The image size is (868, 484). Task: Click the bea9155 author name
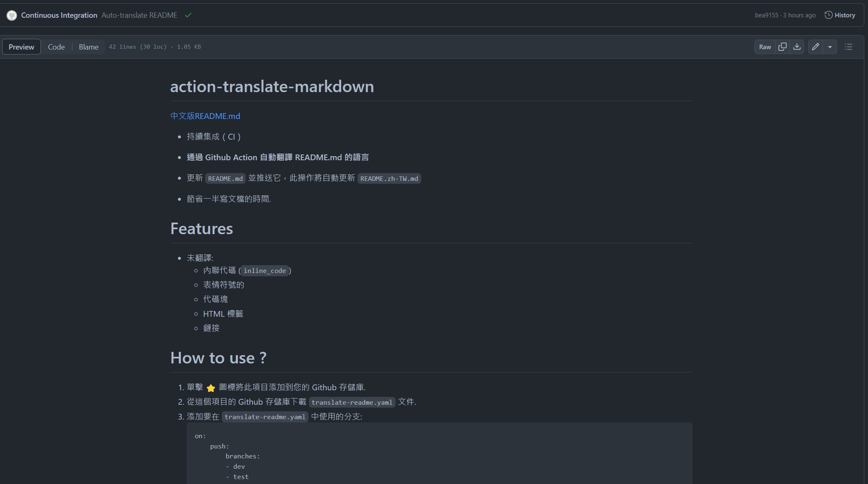(x=766, y=15)
